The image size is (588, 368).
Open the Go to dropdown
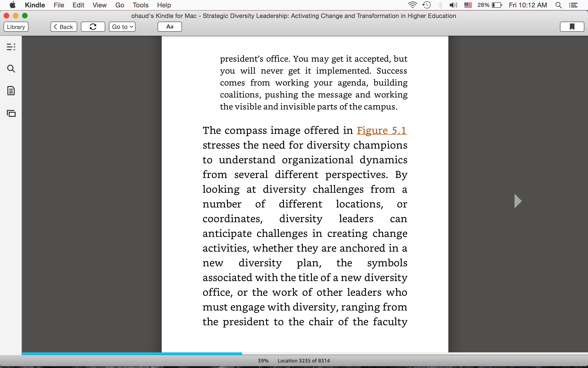pos(122,27)
